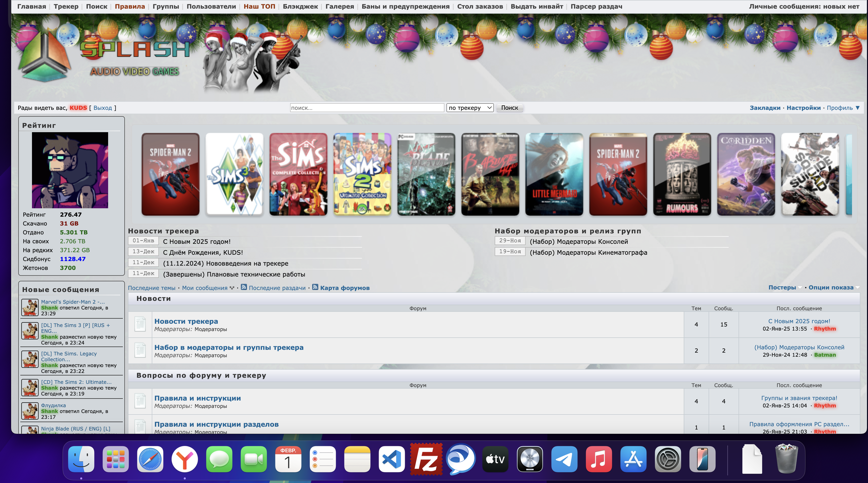
Task: Open The Sims 3 poster thumbnail
Action: click(x=234, y=174)
